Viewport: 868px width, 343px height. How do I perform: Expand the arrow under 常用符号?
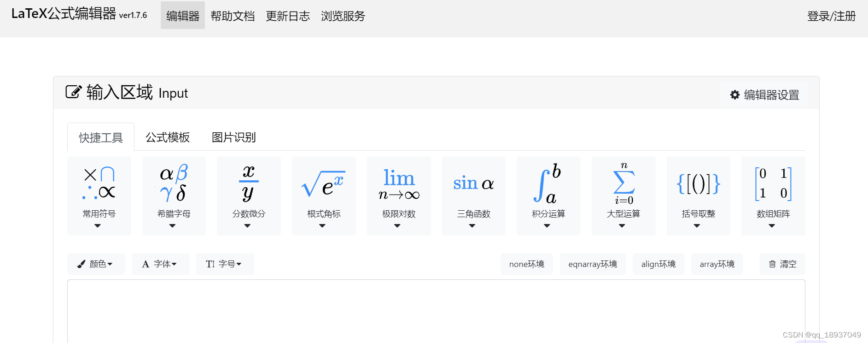point(97,226)
